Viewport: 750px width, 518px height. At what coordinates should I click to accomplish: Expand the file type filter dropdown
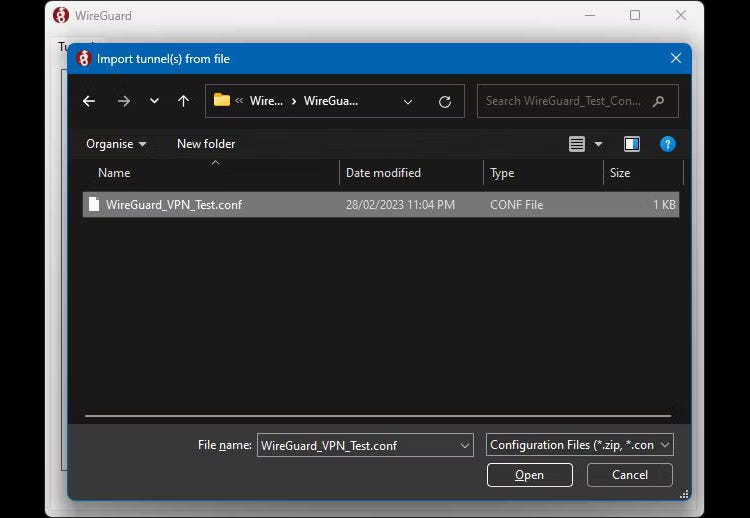[665, 445]
